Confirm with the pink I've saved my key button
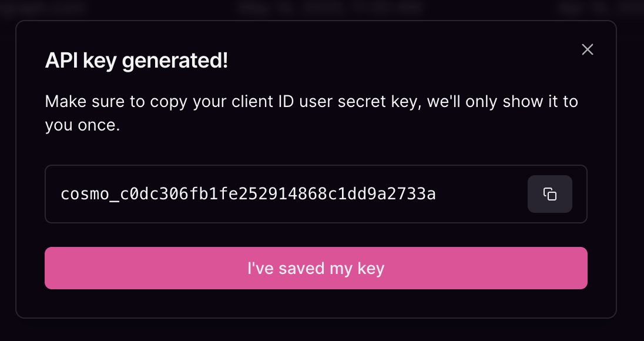 (316, 268)
